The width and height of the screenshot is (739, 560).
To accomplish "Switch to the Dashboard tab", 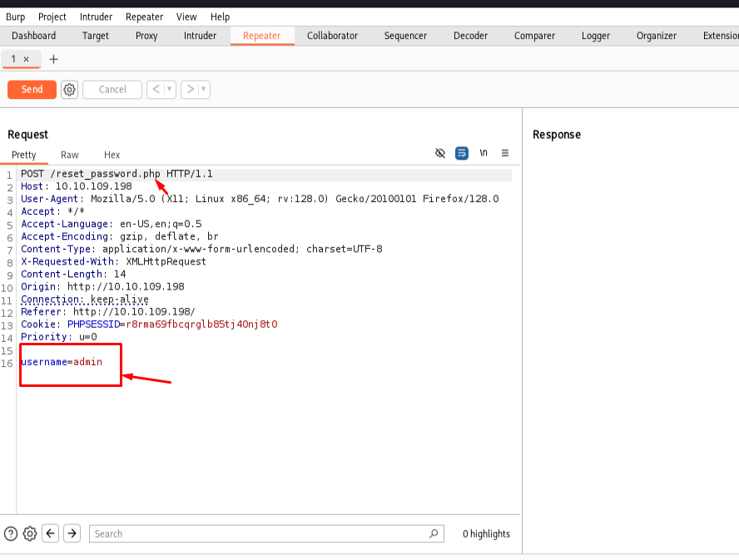I will pyautogui.click(x=33, y=36).
